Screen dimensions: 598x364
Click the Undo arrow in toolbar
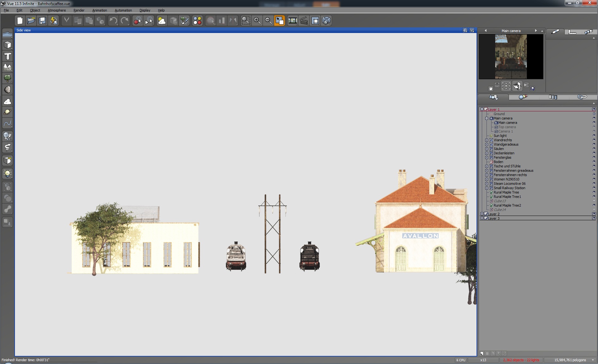tap(113, 21)
